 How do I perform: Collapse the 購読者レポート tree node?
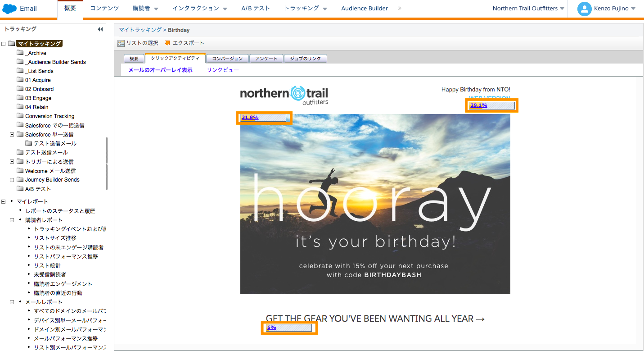tap(12, 220)
